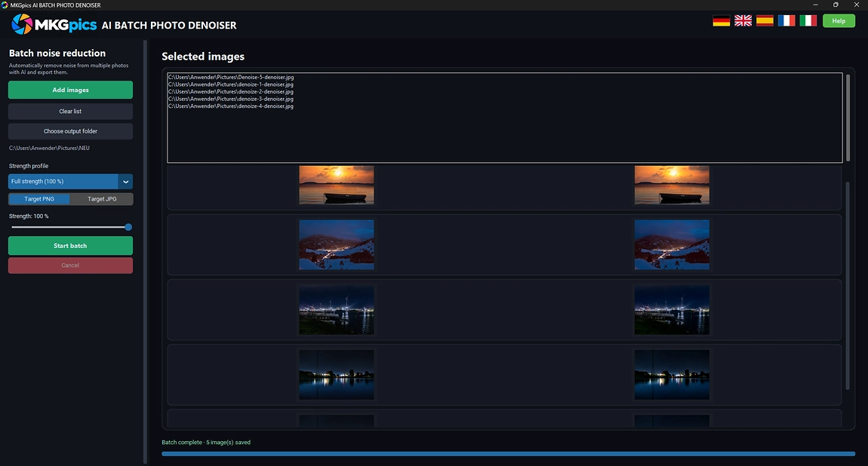Click the 'Selected images' heading
Viewport: 868px width, 466px height.
(203, 57)
